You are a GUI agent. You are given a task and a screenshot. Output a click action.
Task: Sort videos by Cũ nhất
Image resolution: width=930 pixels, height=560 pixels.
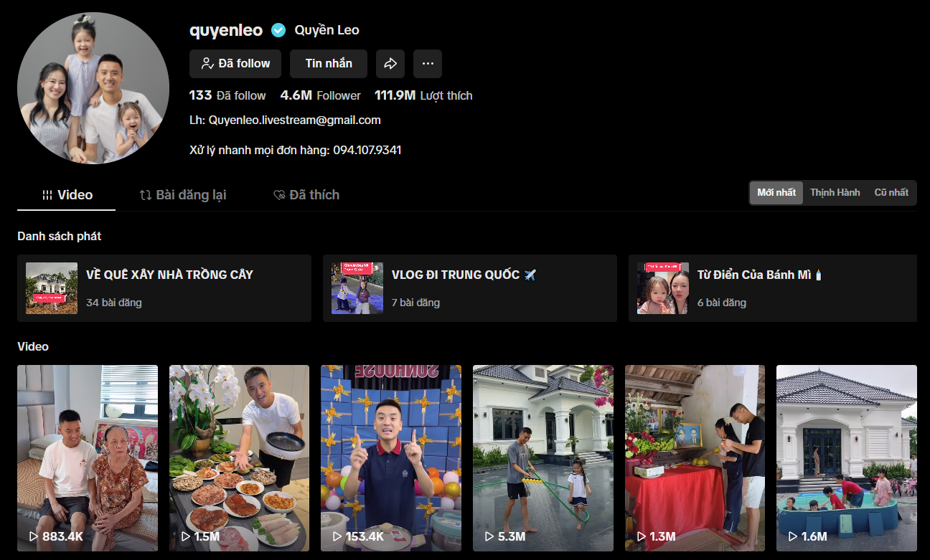891,193
